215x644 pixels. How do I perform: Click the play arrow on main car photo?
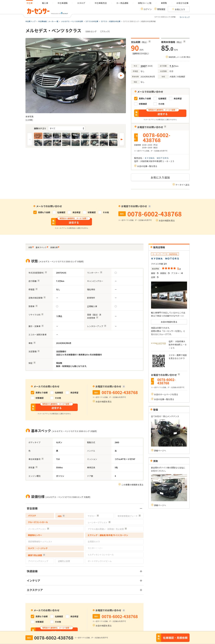tap(121, 76)
